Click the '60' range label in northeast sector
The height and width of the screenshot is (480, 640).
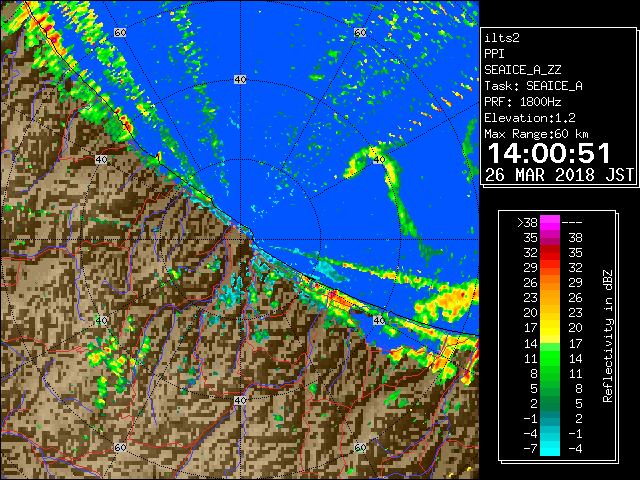[x=360, y=32]
